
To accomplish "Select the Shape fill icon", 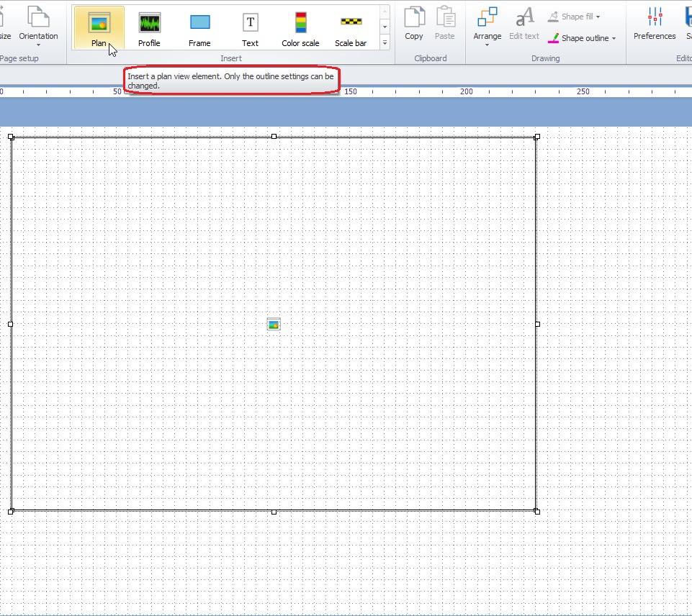I will (x=552, y=16).
